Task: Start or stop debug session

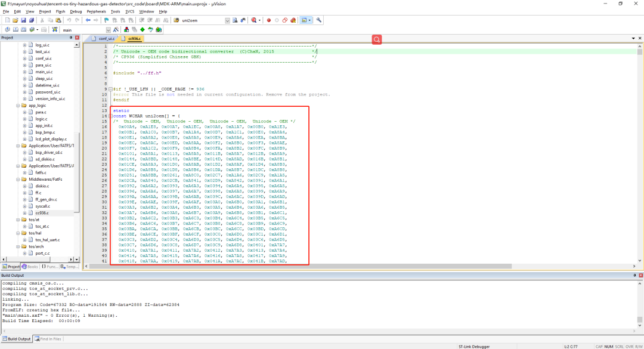Action: 253,20
